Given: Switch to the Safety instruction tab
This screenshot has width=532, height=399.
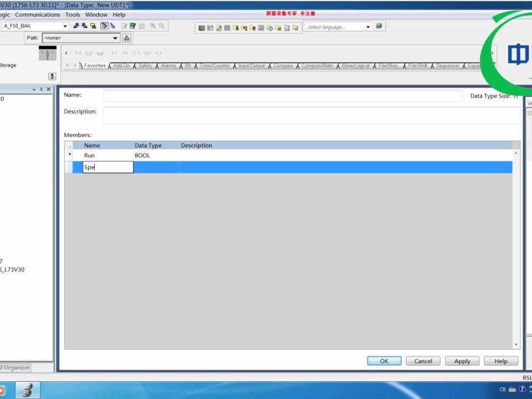Looking at the screenshot, I should pyautogui.click(x=145, y=65).
